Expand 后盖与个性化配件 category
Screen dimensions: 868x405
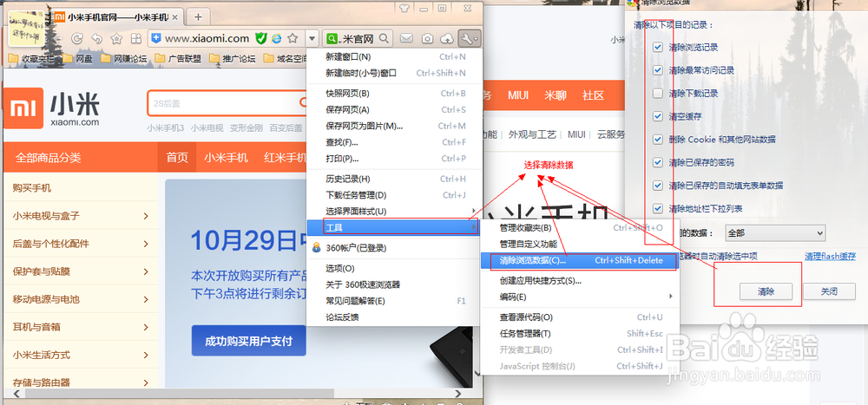(146, 244)
